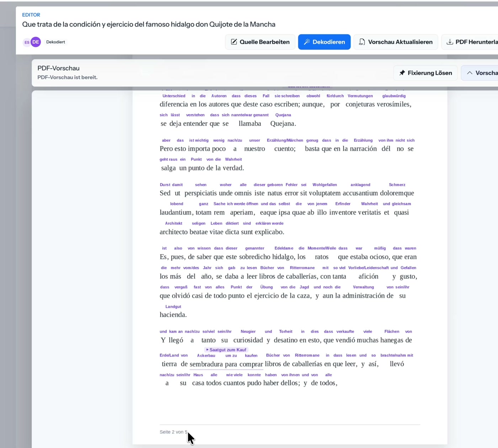498x448 pixels.
Task: Click the word 'perspiciatis' in the Latin paragraph
Action: pos(201,193)
